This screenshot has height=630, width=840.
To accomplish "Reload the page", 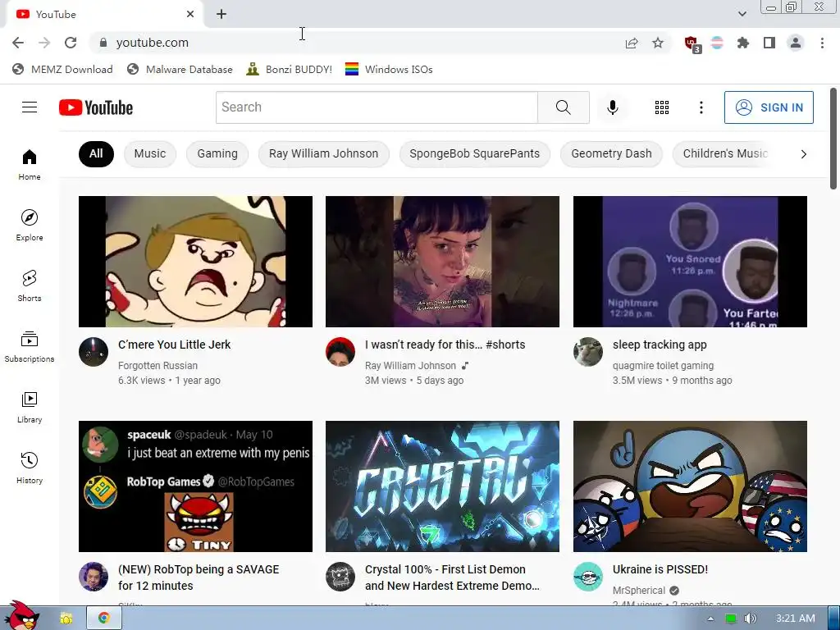I will (71, 43).
